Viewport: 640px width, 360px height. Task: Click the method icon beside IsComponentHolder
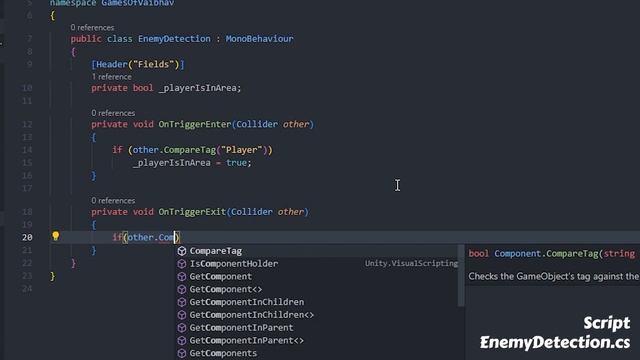click(x=182, y=264)
